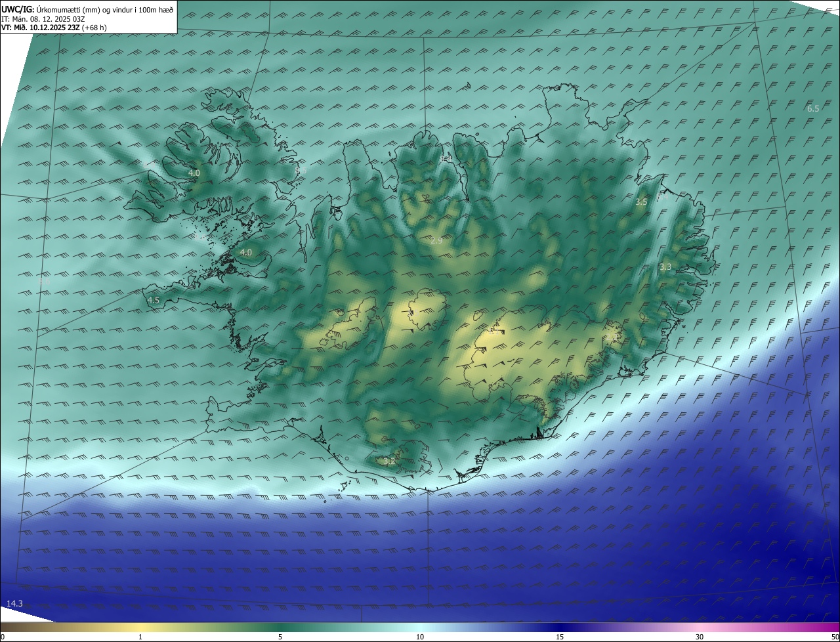Screen dimensions: 840x642
Task: Click the "14.3" value label on the map
Action: click(14, 603)
